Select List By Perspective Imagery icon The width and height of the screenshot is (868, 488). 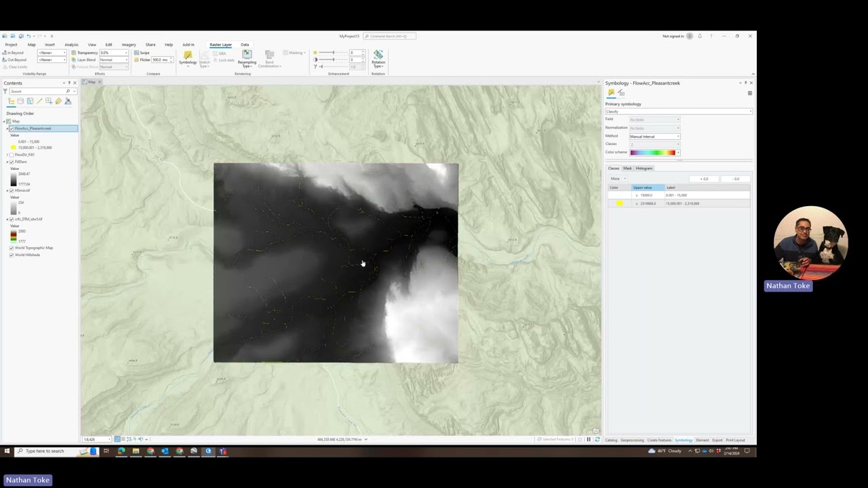point(68,101)
